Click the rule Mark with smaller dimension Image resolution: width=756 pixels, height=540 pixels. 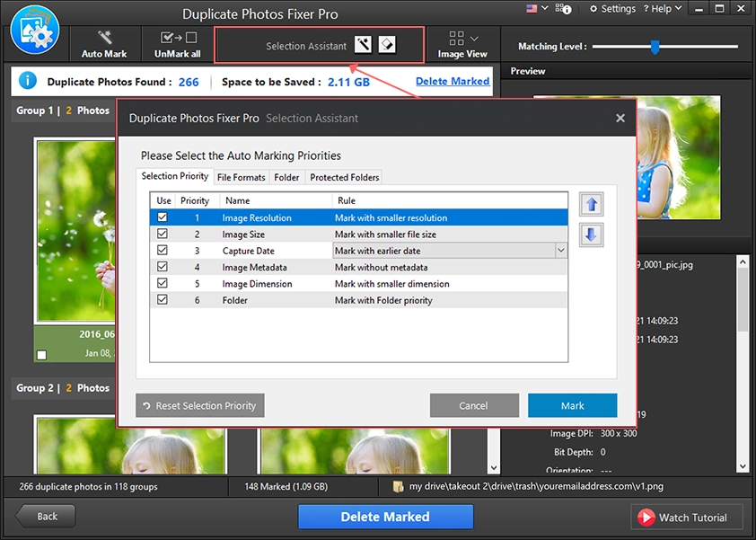392,283
